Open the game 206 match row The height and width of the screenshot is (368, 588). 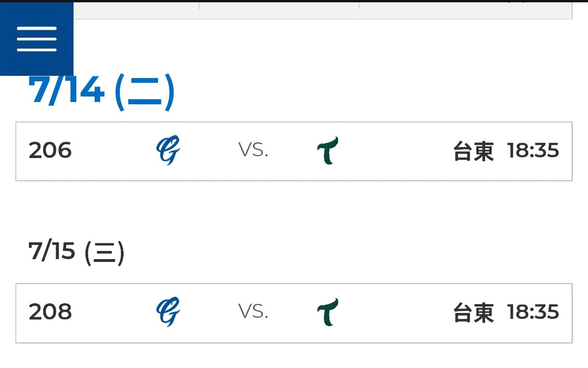click(x=294, y=151)
